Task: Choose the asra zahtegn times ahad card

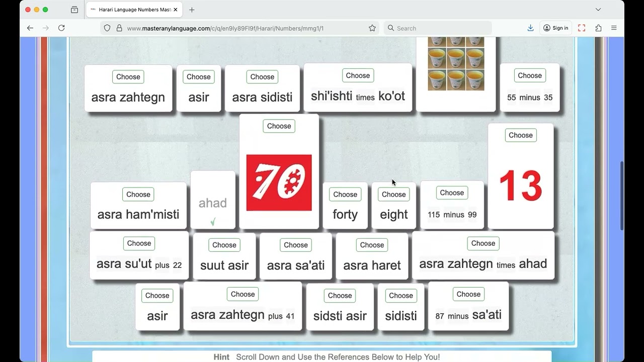Action: [x=483, y=243]
